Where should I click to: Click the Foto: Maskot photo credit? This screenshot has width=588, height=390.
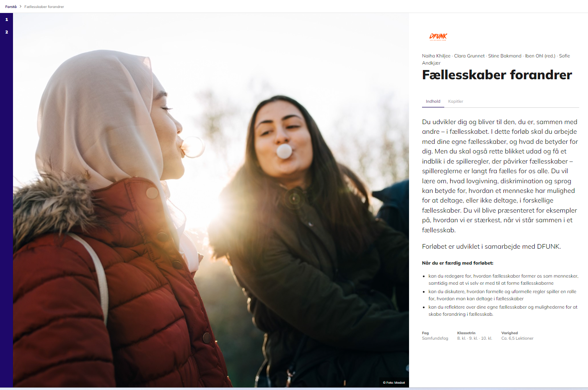[394, 382]
